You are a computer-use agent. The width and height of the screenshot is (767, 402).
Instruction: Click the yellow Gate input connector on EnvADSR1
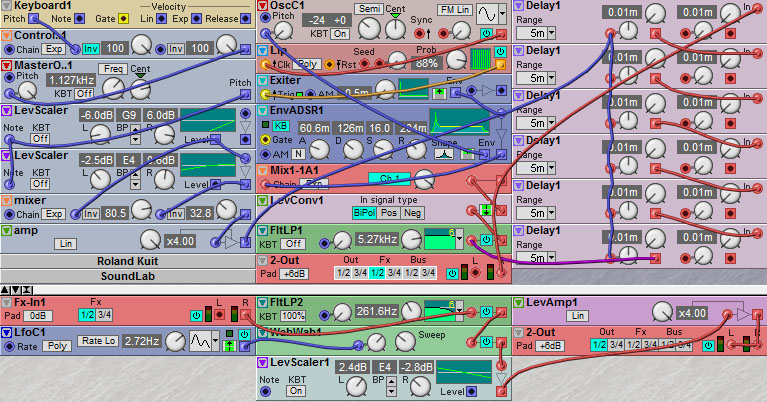pyautogui.click(x=265, y=140)
